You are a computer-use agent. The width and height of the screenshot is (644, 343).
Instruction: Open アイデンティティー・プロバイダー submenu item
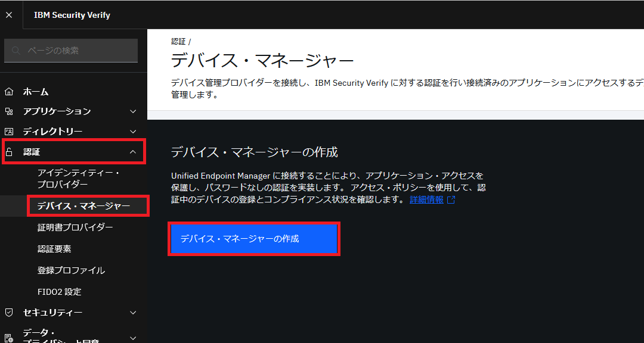pos(78,179)
